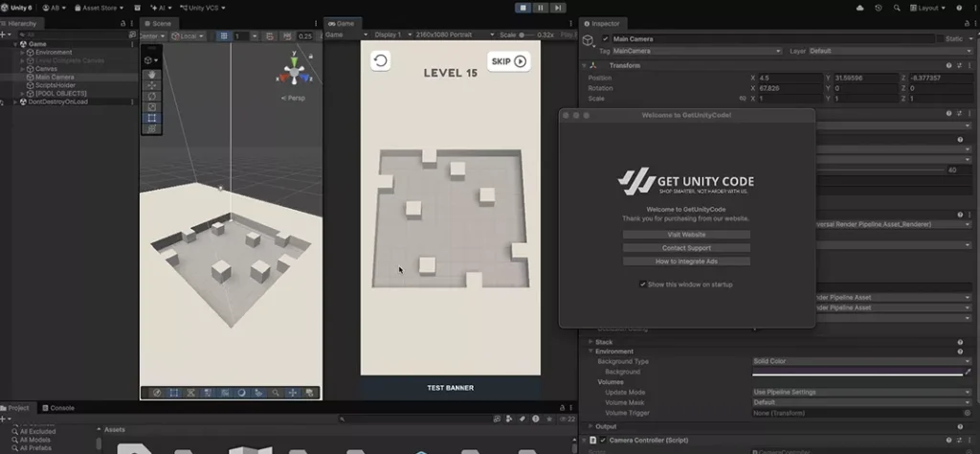
Task: Select the Hand view tool in Scene
Action: pos(151,75)
